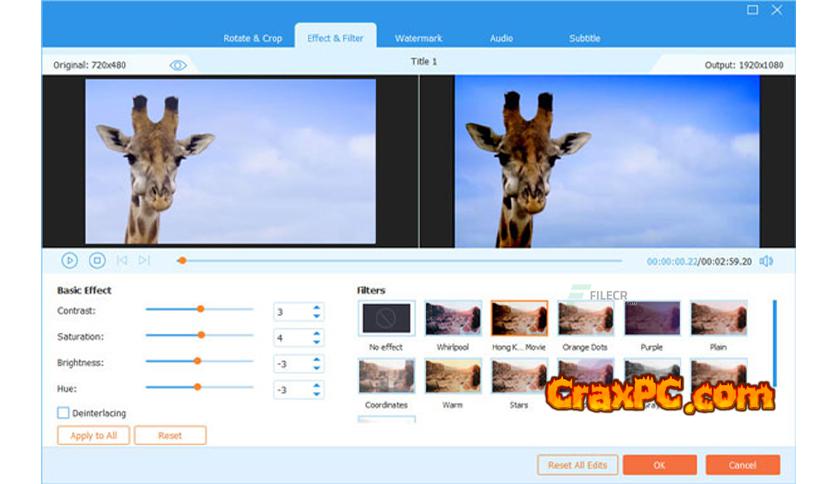Viewport: 836px width, 484px height.
Task: Decrease Saturation value with down arrow
Action: [317, 342]
